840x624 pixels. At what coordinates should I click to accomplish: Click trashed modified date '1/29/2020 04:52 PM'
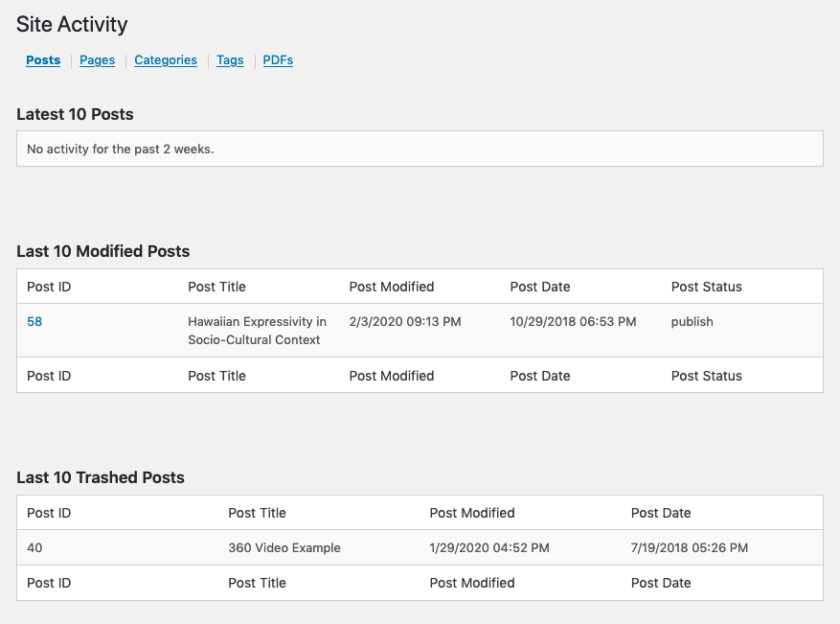point(489,548)
